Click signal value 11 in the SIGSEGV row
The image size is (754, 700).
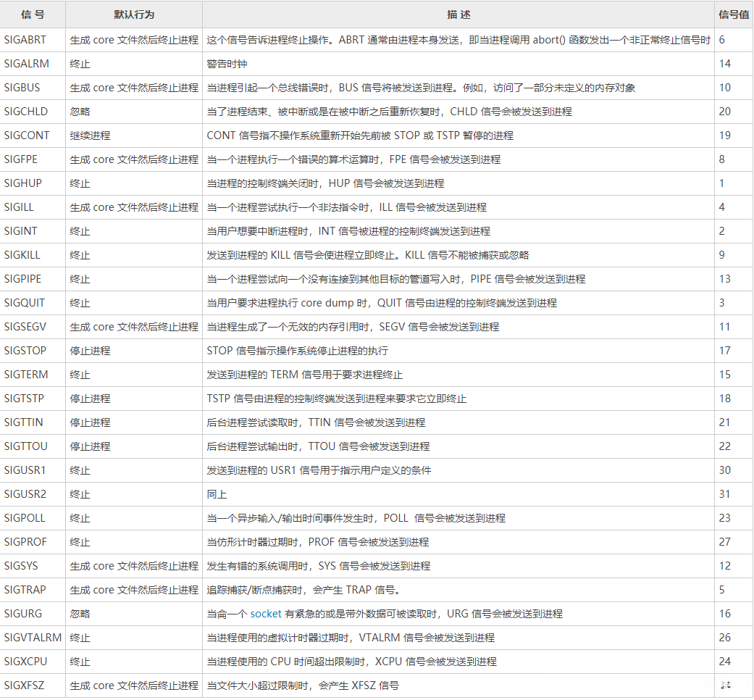tap(725, 327)
